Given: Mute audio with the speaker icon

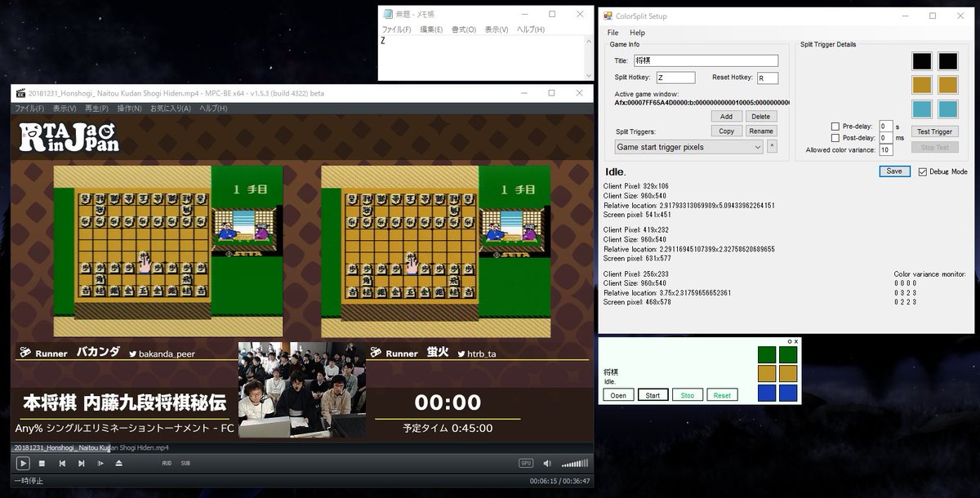Looking at the screenshot, I should 547,464.
